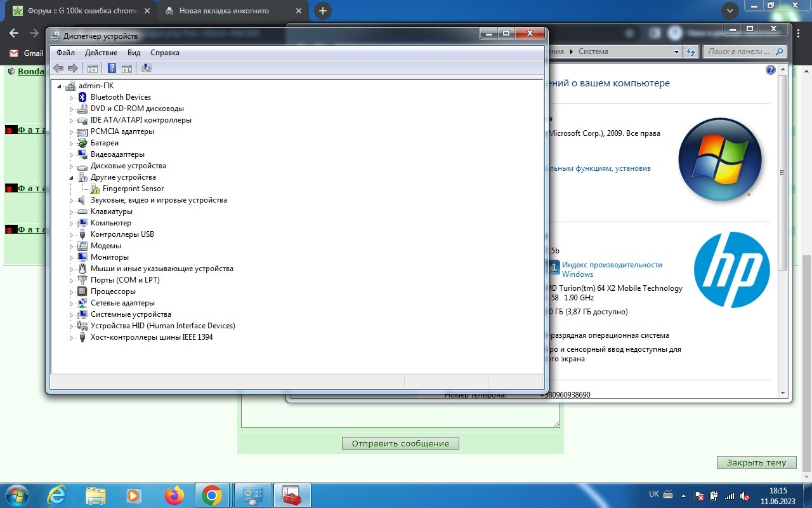The width and height of the screenshot is (812, 508).
Task: Switch to Новая вкладка инкогнито tab
Action: 224,11
